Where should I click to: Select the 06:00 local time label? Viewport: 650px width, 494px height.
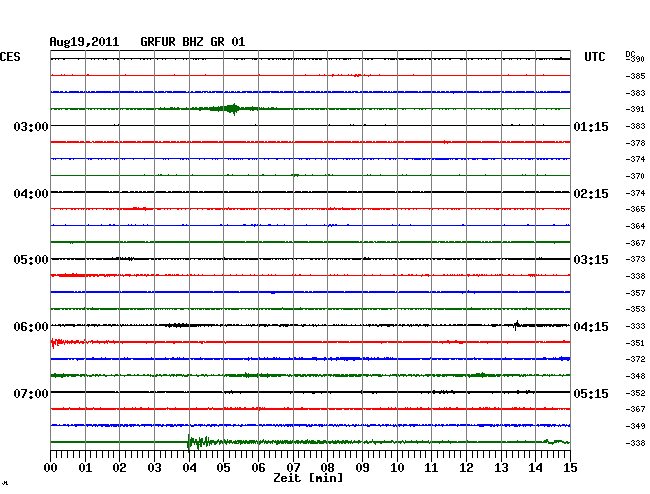pyautogui.click(x=31, y=327)
